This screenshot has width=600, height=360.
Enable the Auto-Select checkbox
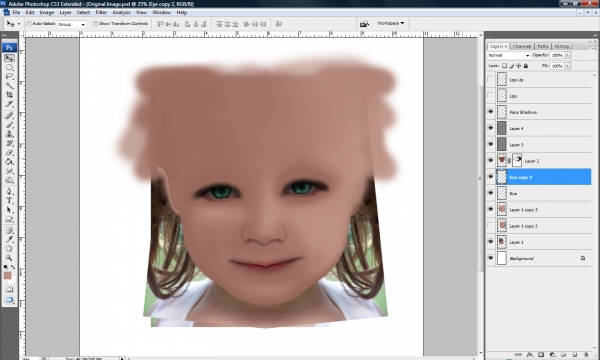point(29,24)
